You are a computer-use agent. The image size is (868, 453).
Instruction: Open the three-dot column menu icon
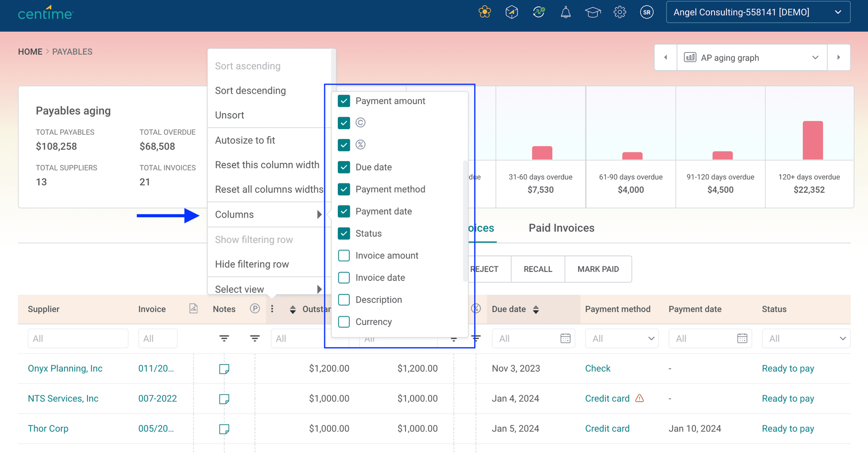pos(272,309)
